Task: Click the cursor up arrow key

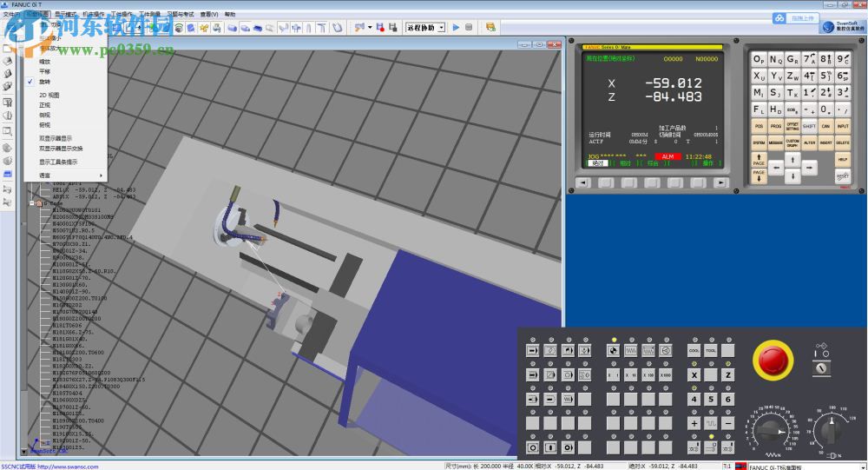Action: tap(792, 160)
